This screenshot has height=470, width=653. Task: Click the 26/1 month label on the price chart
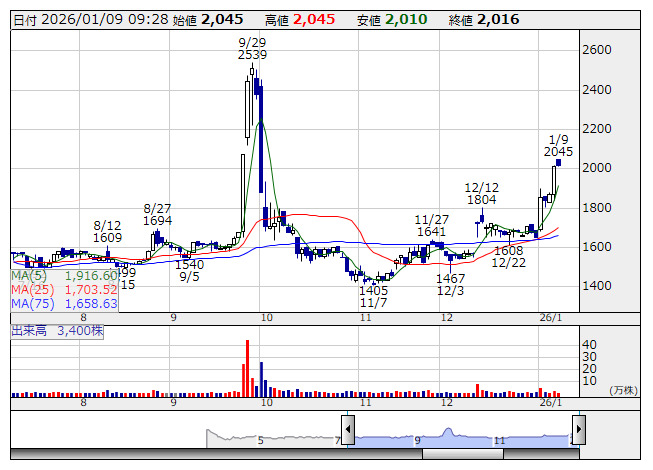551,318
